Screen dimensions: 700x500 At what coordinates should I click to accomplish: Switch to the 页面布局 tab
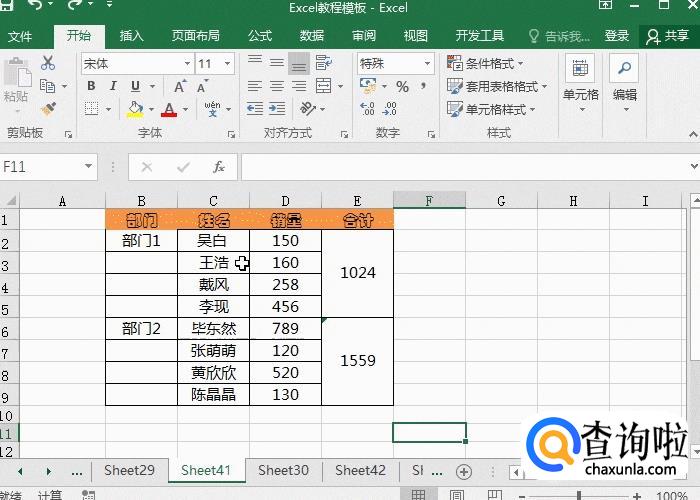click(196, 36)
